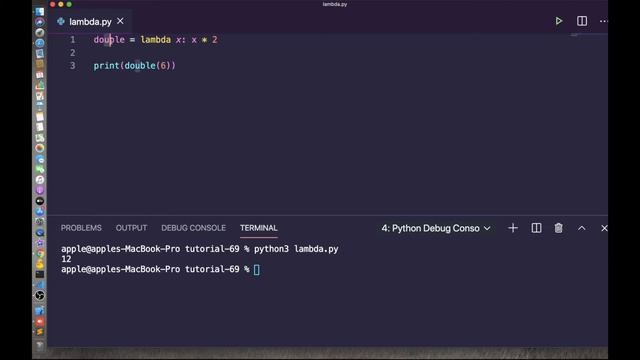Click the green fullscreen window button

[x=69, y=4]
